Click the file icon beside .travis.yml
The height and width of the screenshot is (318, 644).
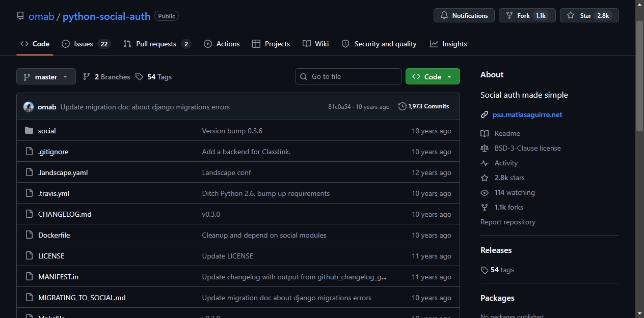pyautogui.click(x=29, y=193)
